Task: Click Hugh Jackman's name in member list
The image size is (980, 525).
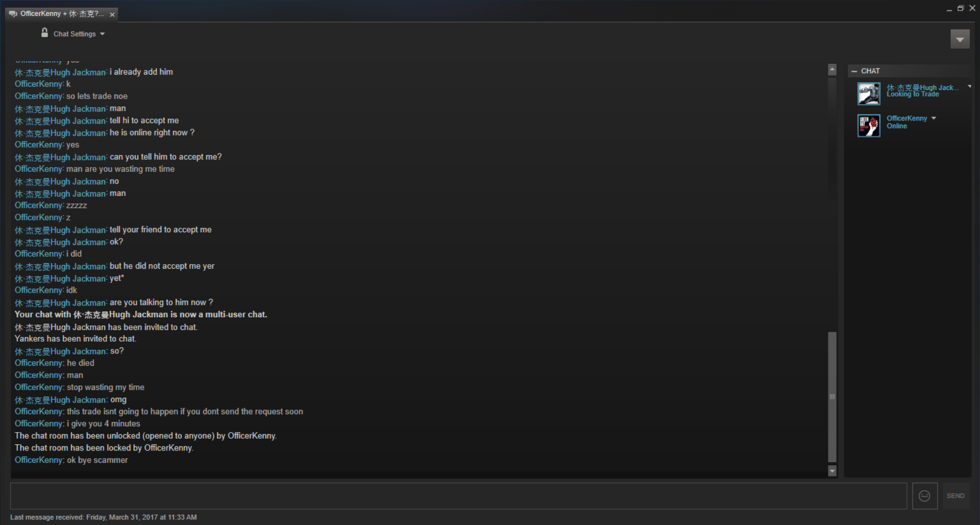Action: [x=922, y=87]
